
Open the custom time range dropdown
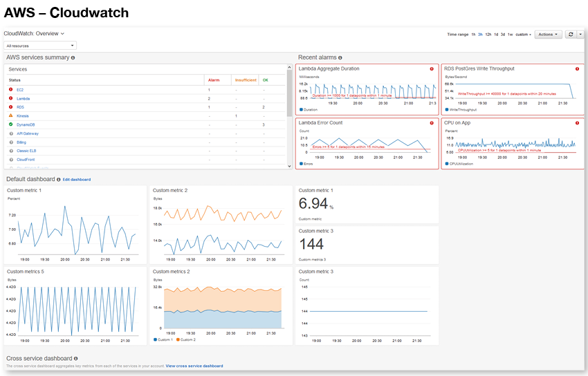point(524,35)
